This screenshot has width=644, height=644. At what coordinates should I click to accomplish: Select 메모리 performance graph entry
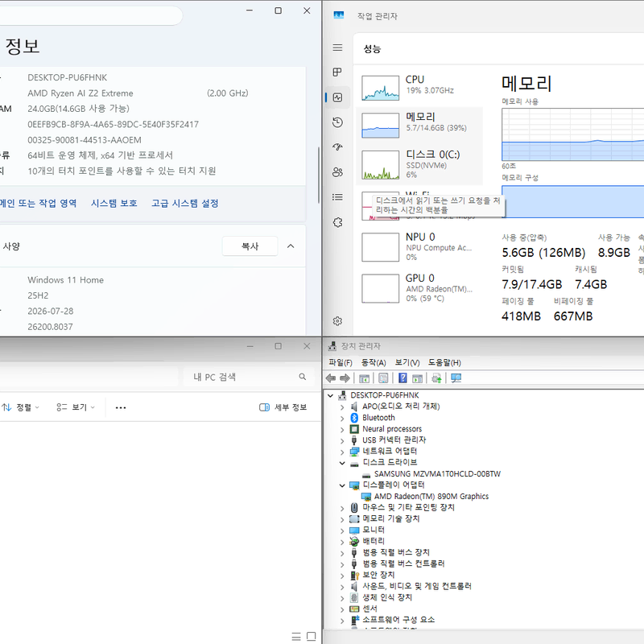[x=419, y=126]
